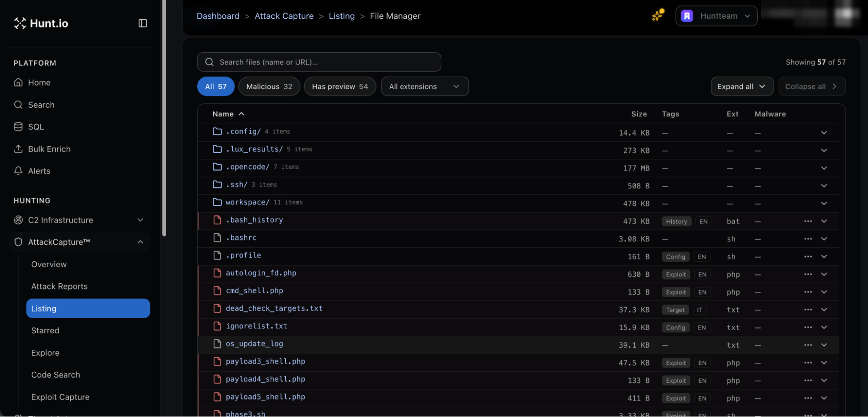Click the Hunt.io logo
The width and height of the screenshot is (868, 417).
point(41,23)
